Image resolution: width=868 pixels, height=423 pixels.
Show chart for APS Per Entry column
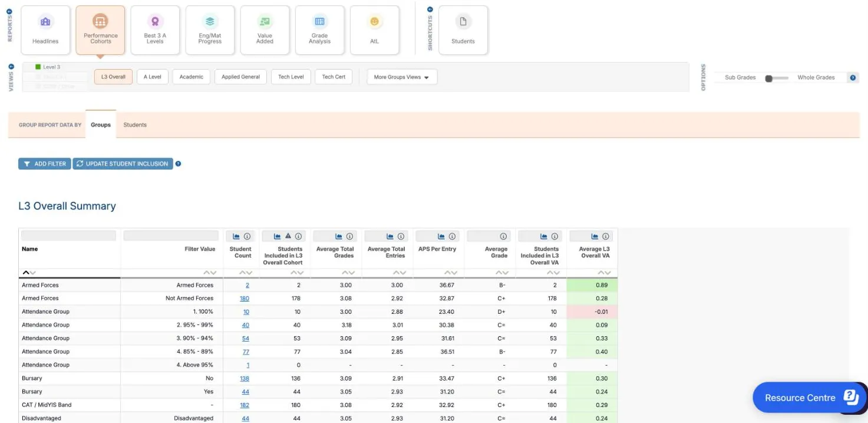[x=441, y=236]
